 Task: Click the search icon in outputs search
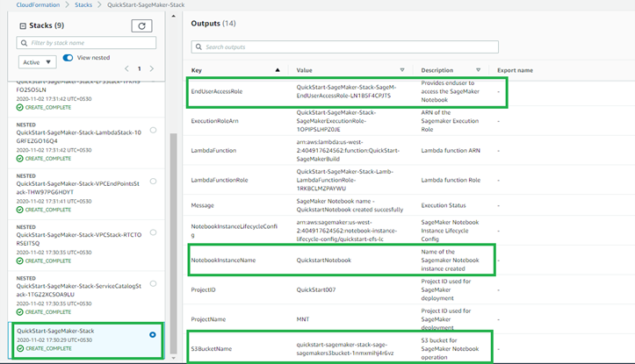(198, 46)
